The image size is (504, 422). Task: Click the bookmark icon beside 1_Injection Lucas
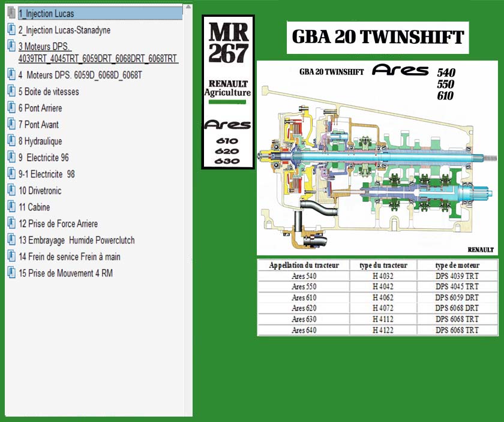(x=11, y=13)
